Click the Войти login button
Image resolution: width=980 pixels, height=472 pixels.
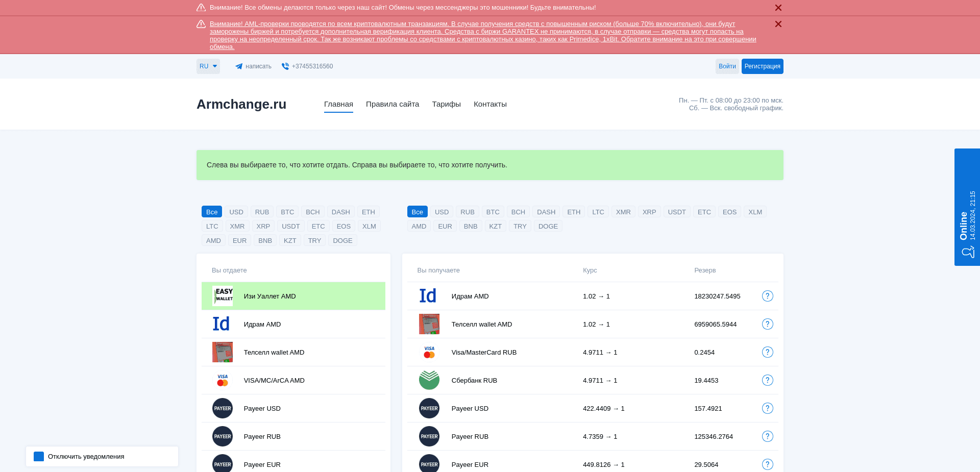pyautogui.click(x=727, y=66)
